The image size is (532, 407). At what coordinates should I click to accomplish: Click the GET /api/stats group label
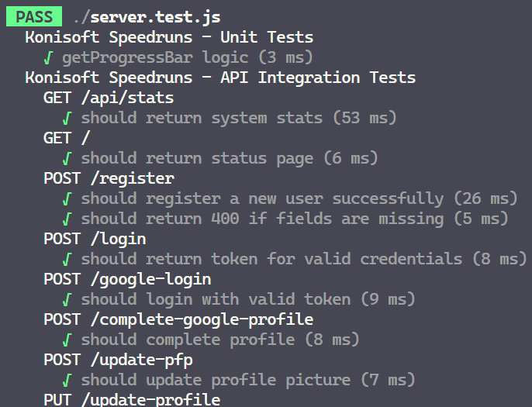click(x=109, y=97)
